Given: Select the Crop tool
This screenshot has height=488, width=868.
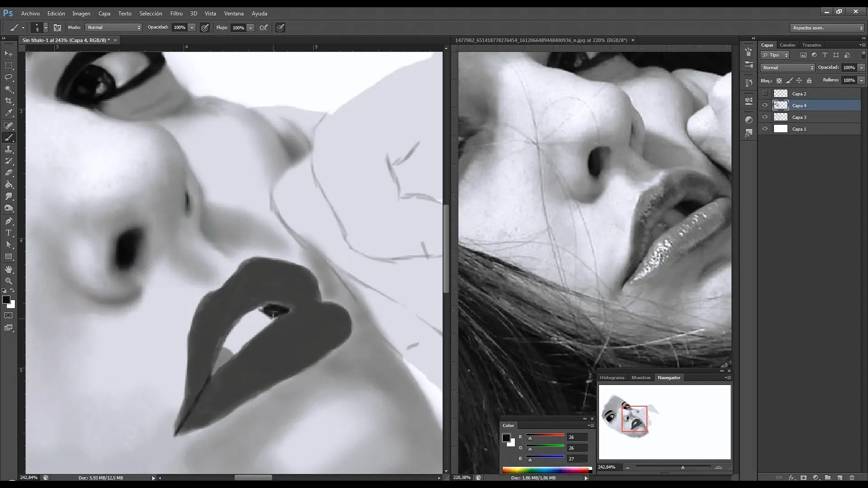Looking at the screenshot, I should (x=9, y=101).
